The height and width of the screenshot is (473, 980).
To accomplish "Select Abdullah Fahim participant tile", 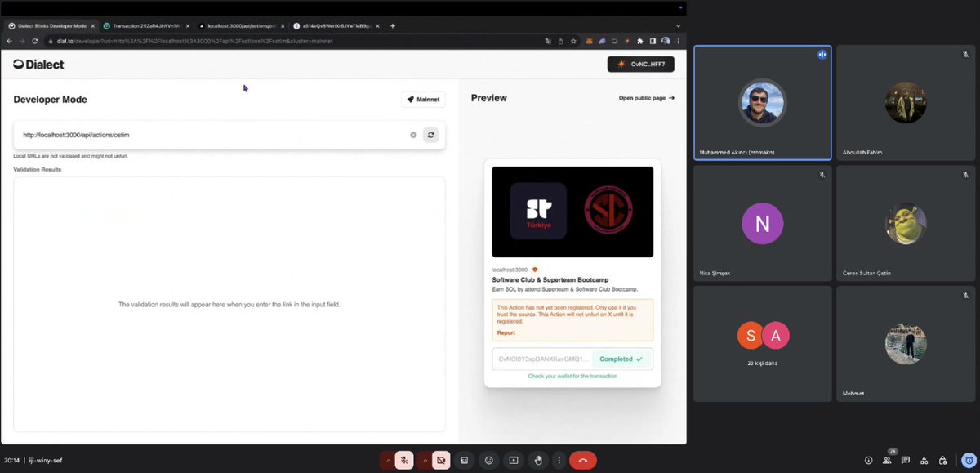I will coord(906,102).
